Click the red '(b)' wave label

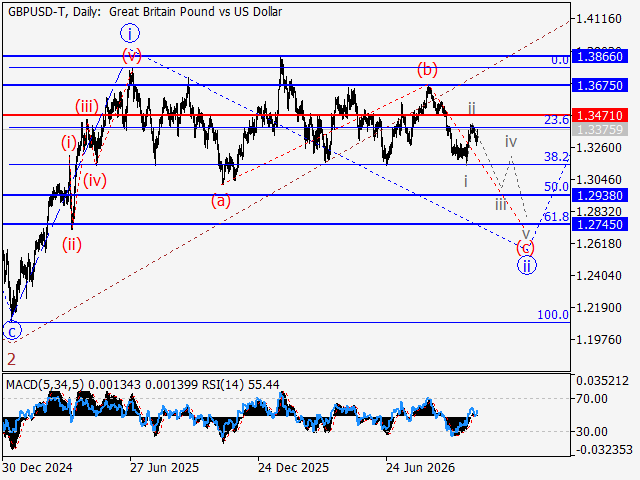[427, 69]
